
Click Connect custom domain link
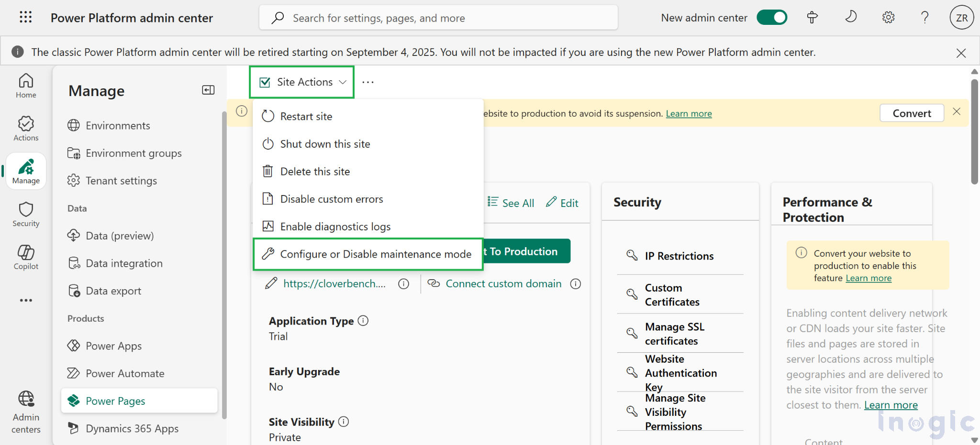(x=503, y=284)
